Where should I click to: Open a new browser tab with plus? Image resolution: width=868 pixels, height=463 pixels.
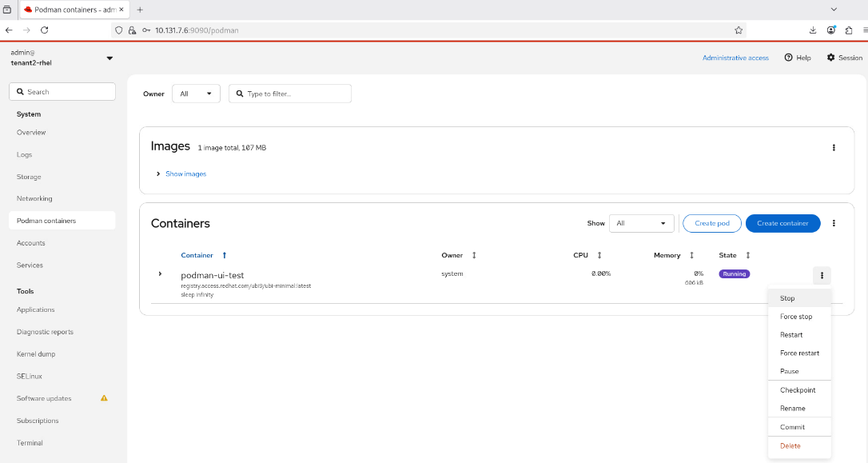coord(140,10)
